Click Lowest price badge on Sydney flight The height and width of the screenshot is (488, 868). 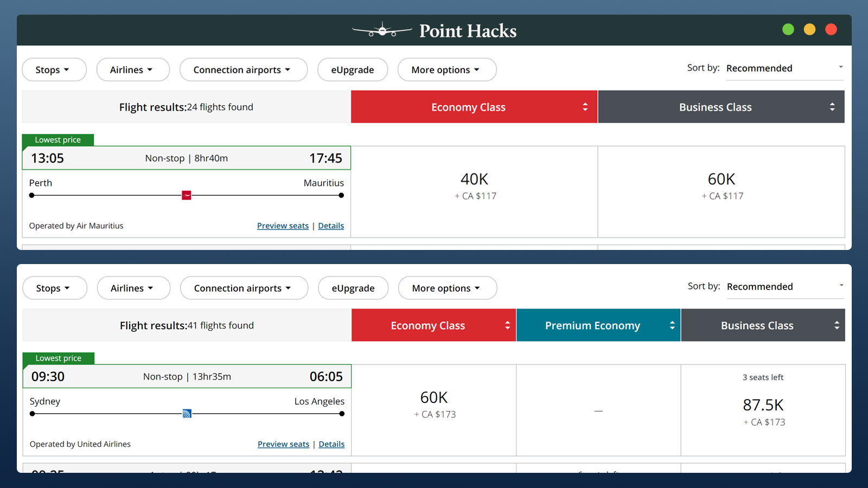pyautogui.click(x=59, y=358)
